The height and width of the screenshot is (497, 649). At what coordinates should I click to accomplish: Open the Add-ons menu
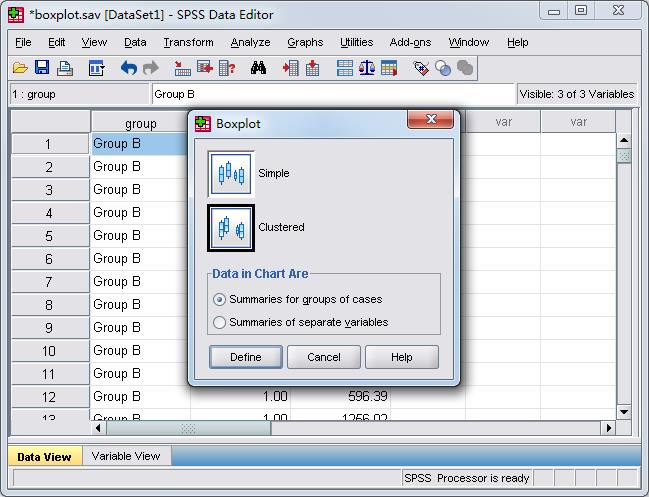[410, 42]
